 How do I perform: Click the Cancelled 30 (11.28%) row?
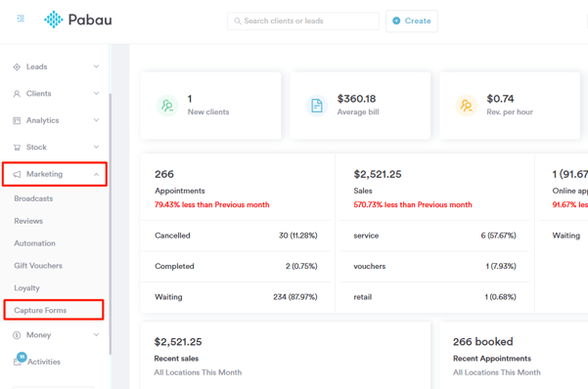coord(236,236)
